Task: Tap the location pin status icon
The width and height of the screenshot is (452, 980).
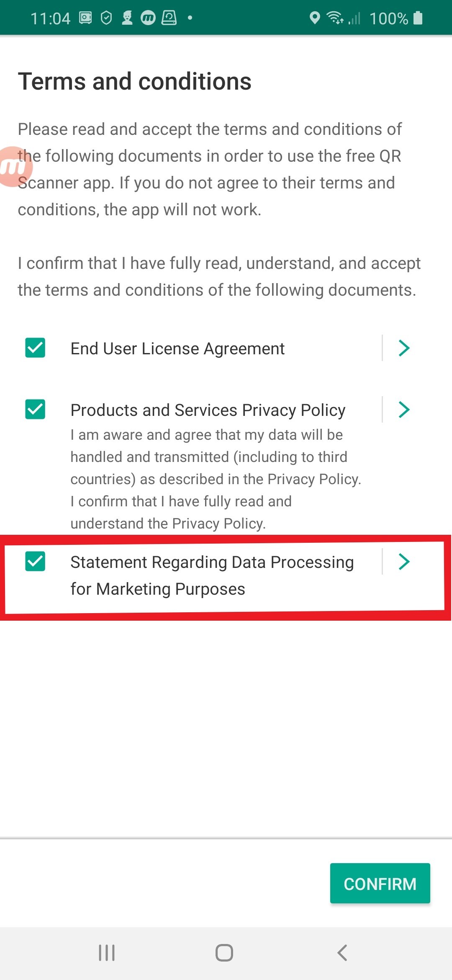Action: point(315,18)
